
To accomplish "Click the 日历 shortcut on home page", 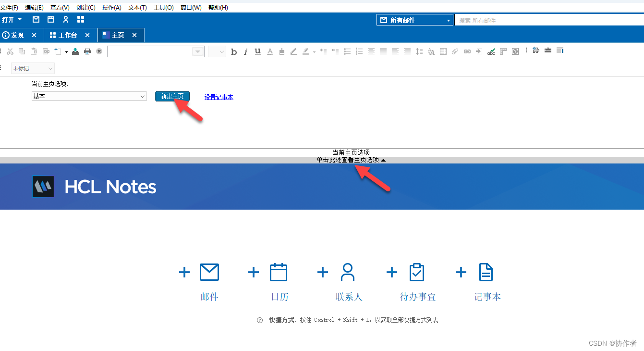I will pos(279,282).
